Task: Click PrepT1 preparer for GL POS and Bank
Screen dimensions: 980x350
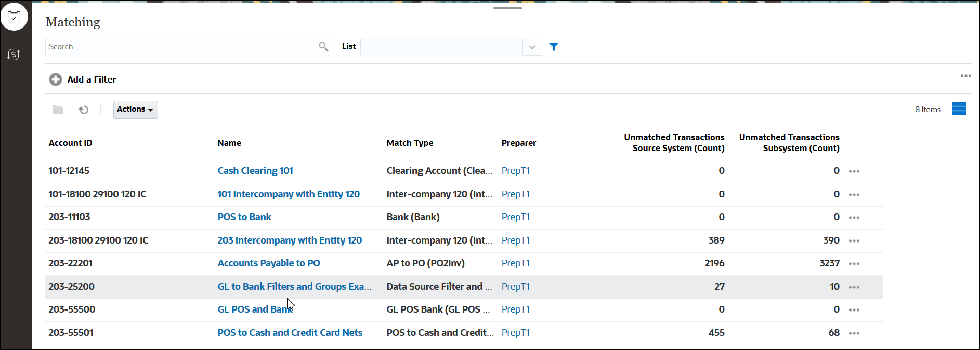Action: pos(515,309)
